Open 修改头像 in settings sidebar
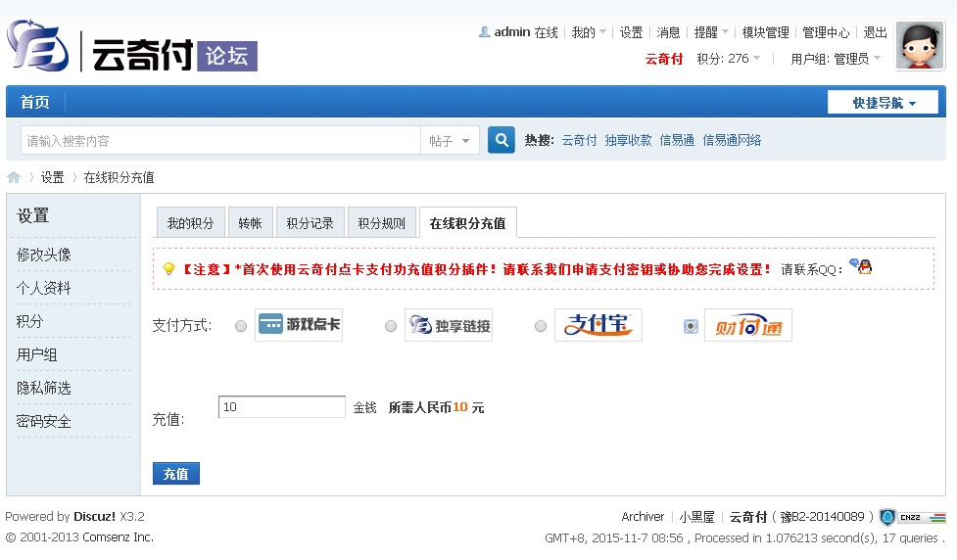 pyautogui.click(x=44, y=255)
